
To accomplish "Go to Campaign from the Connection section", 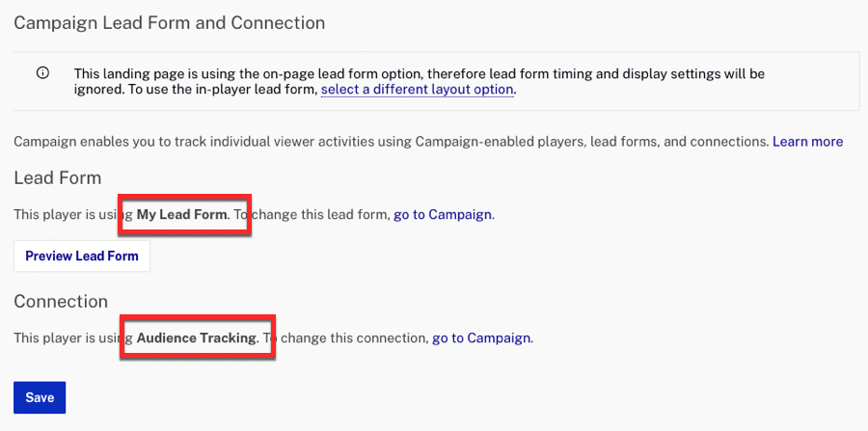I will pyautogui.click(x=481, y=337).
